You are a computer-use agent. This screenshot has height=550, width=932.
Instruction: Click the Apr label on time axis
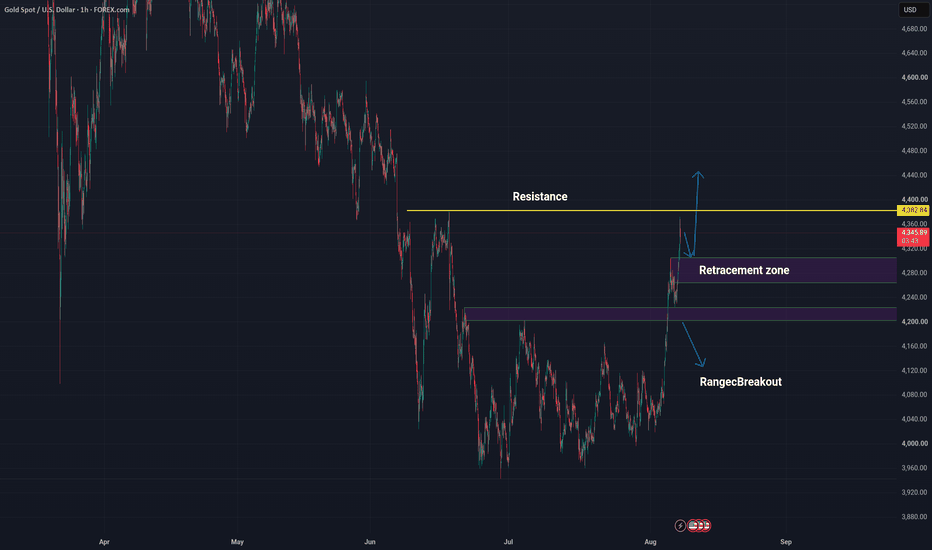(x=105, y=542)
